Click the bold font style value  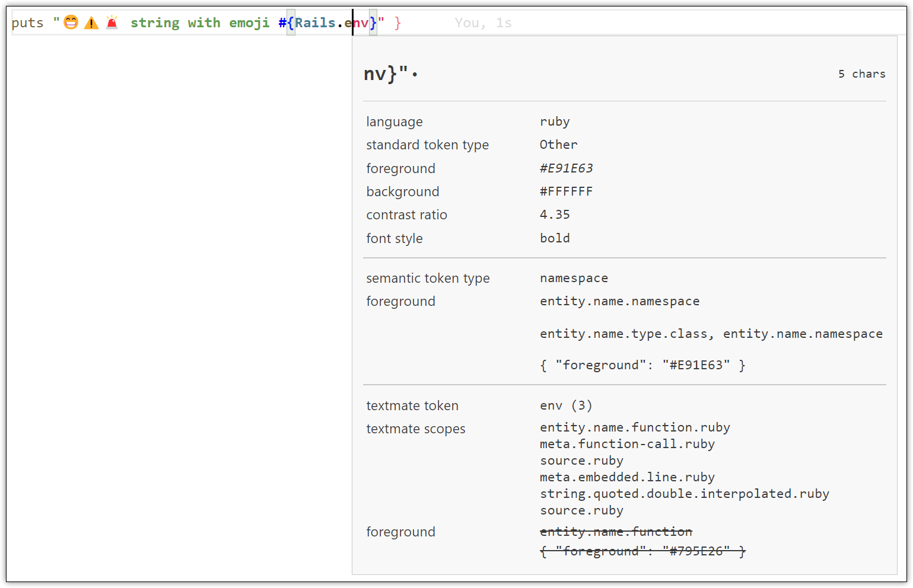tap(554, 238)
